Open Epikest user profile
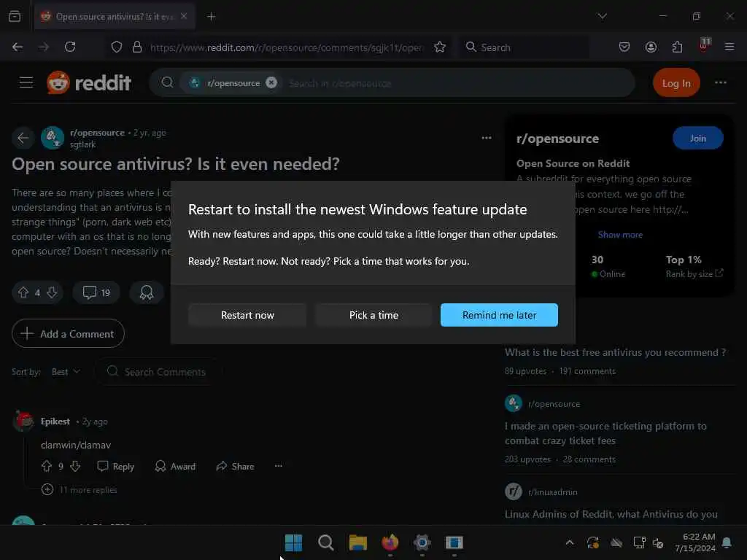Viewport: 747px width, 560px height. click(55, 421)
